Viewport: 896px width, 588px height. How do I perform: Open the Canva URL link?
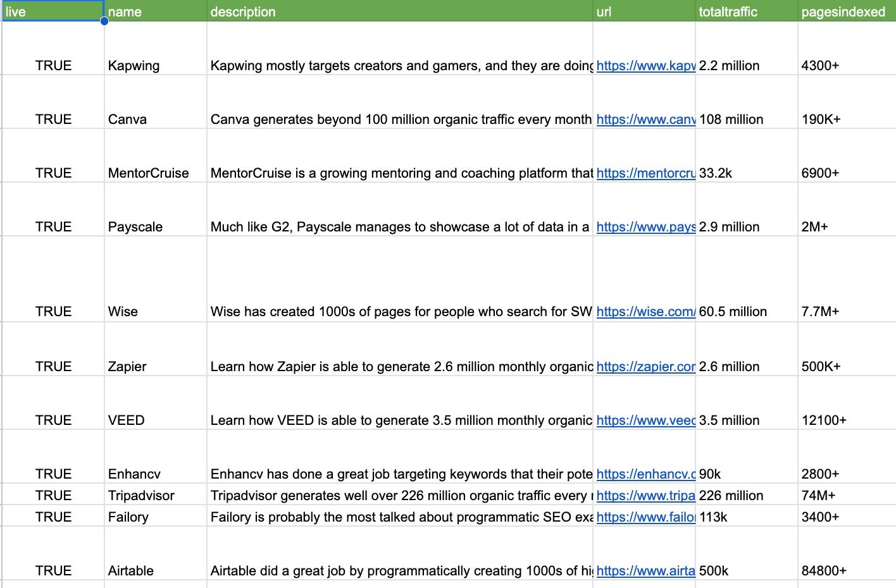click(646, 119)
